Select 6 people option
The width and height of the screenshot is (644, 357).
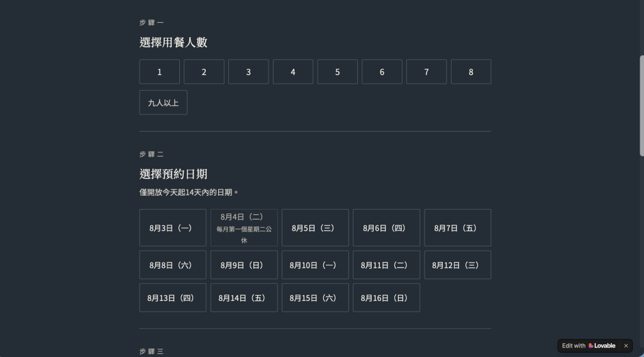pos(382,72)
